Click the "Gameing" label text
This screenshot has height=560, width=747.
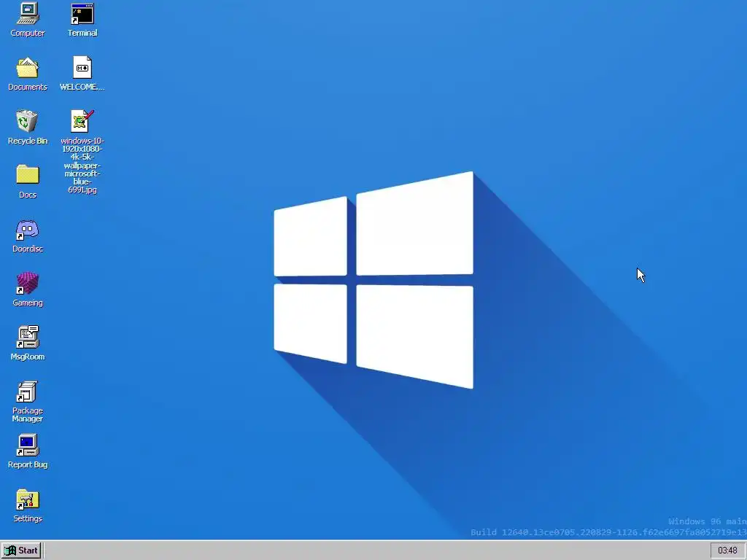pyautogui.click(x=28, y=303)
